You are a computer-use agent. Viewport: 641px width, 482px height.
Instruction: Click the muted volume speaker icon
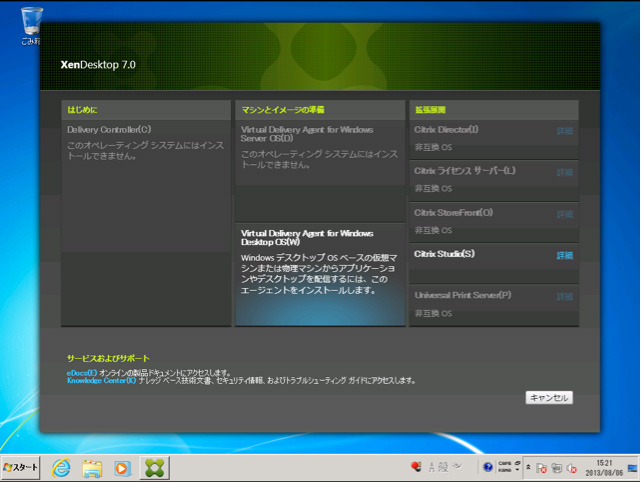click(x=572, y=468)
